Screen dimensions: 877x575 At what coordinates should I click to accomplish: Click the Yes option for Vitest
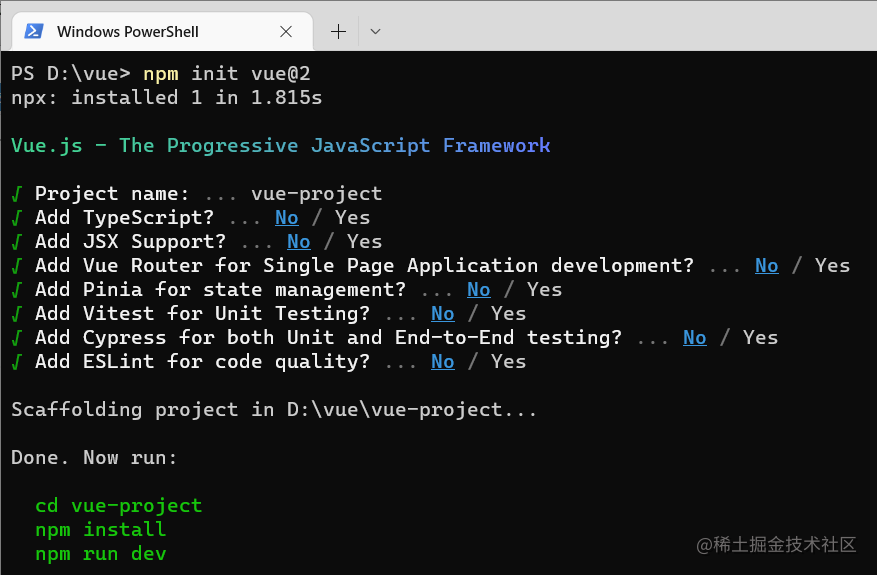508,314
